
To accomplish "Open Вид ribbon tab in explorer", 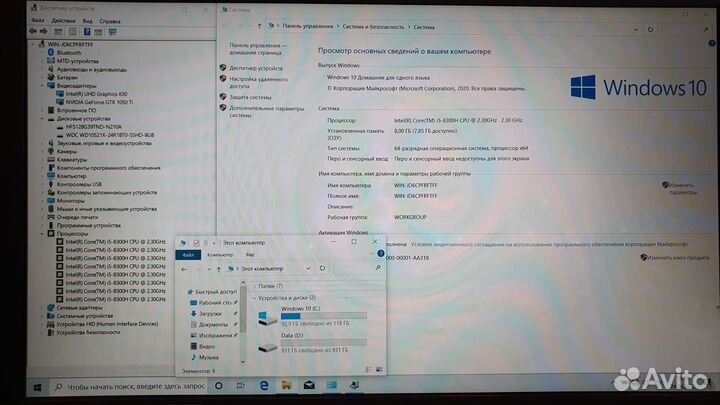I will click(x=250, y=254).
